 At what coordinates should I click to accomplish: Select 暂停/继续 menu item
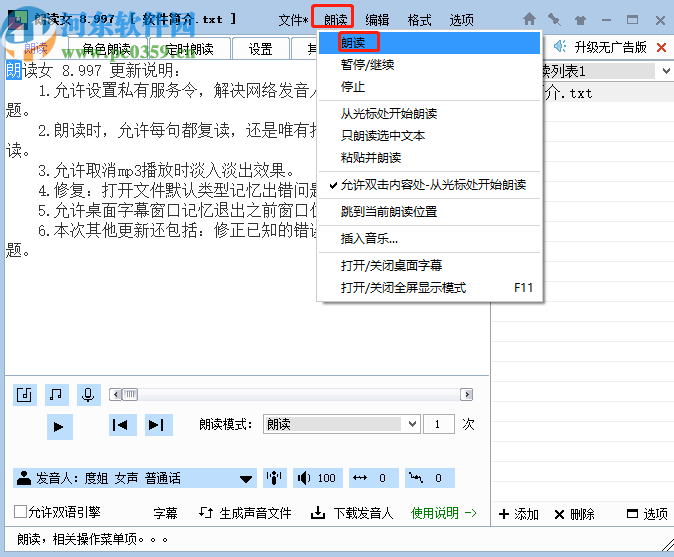[x=430, y=65]
